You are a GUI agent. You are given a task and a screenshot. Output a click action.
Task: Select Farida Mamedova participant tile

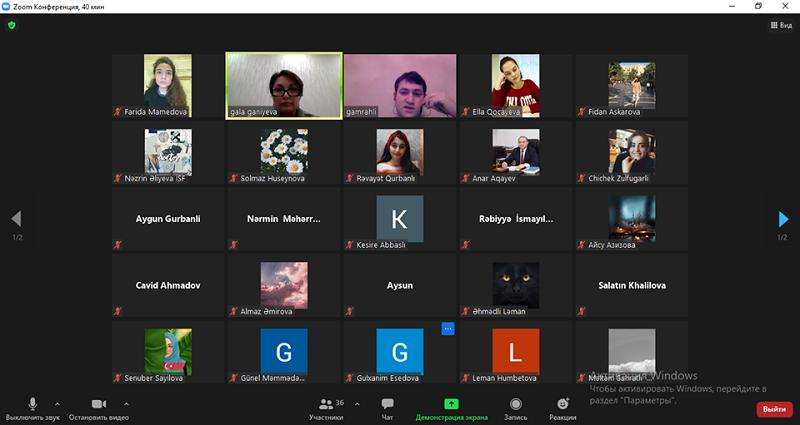click(168, 86)
